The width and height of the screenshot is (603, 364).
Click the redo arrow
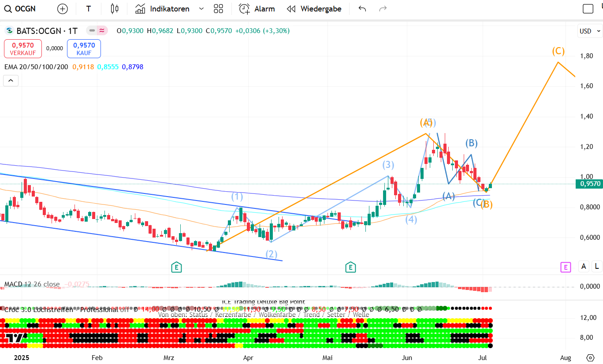coord(383,9)
